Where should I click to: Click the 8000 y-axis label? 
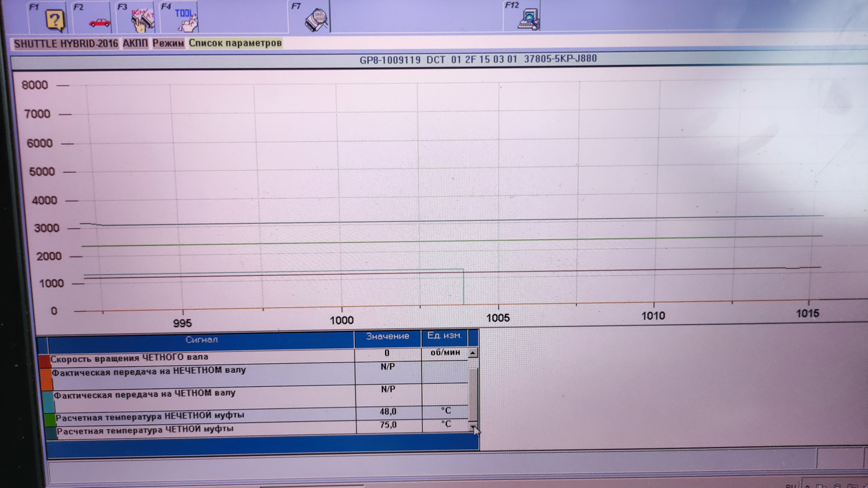click(35, 85)
